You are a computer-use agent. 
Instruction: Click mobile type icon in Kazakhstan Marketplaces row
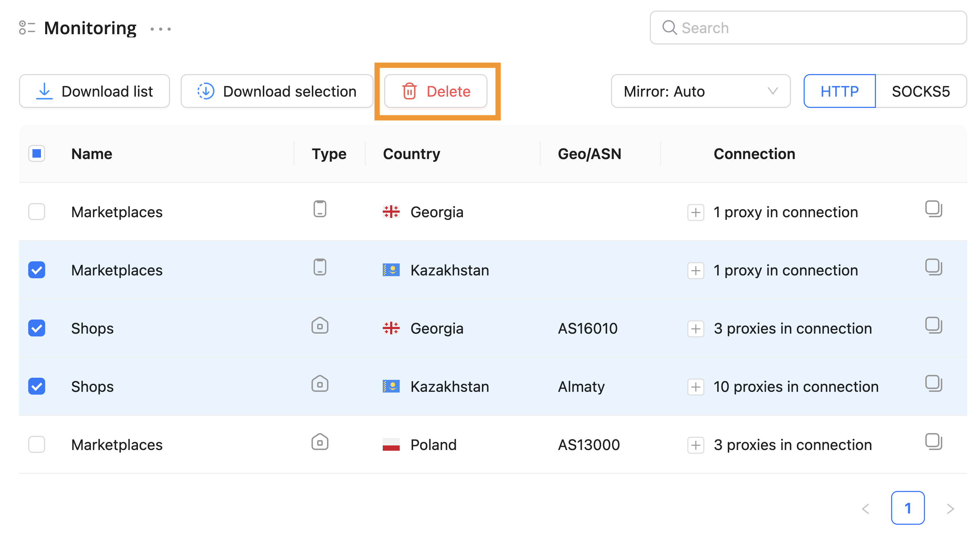[x=320, y=267]
